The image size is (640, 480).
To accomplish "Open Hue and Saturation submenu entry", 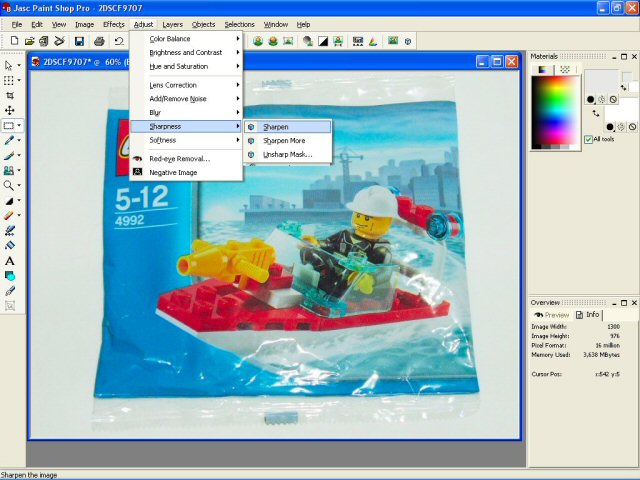I will click(187, 67).
